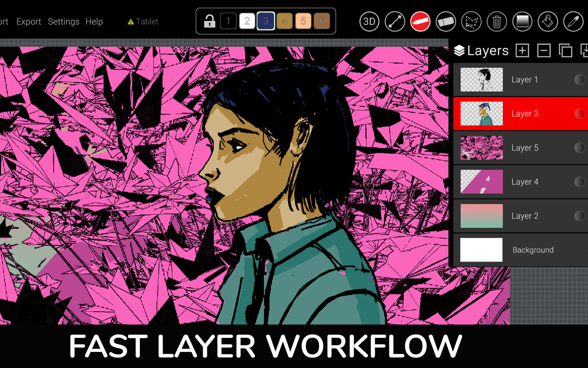Select the Line tool
The width and height of the screenshot is (588, 368).
coord(394,21)
